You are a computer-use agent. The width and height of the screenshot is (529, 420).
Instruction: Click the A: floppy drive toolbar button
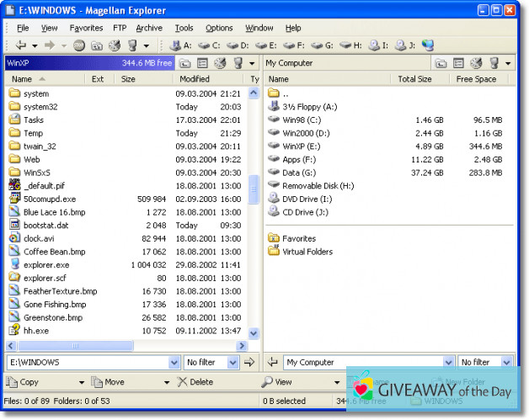(x=180, y=45)
